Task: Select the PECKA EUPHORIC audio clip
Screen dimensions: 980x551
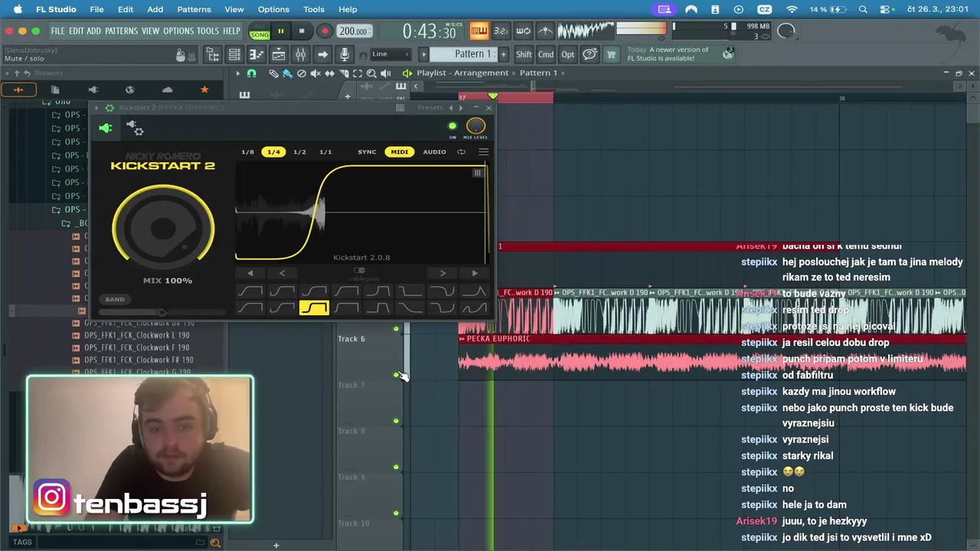Action: [712, 357]
